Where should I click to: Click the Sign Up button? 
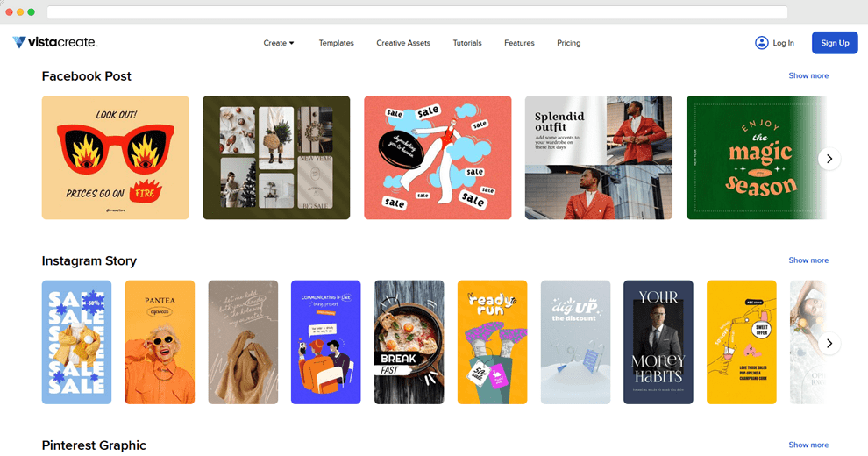[x=835, y=43]
